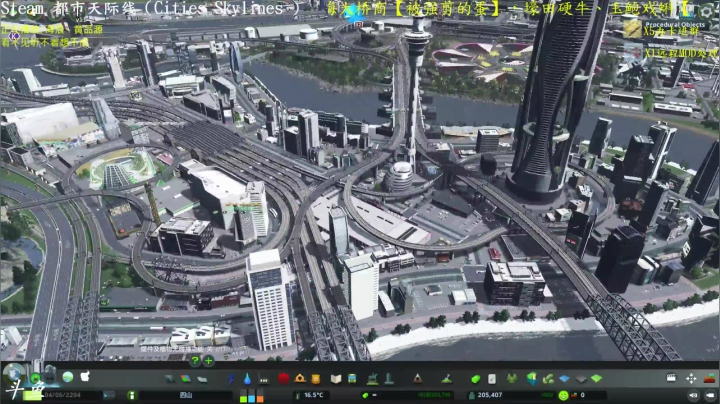Open the Water and Sewage menu
Viewport: 720px width, 404px height.
(248, 379)
